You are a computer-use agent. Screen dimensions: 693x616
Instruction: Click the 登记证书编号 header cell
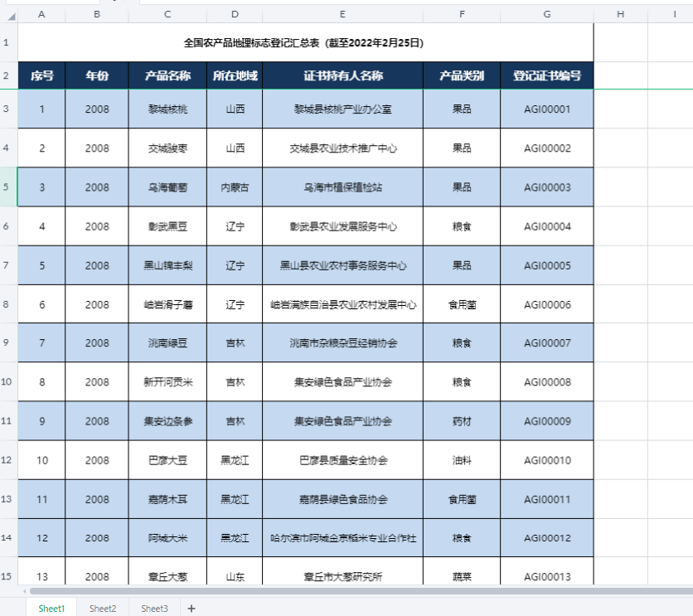point(547,75)
